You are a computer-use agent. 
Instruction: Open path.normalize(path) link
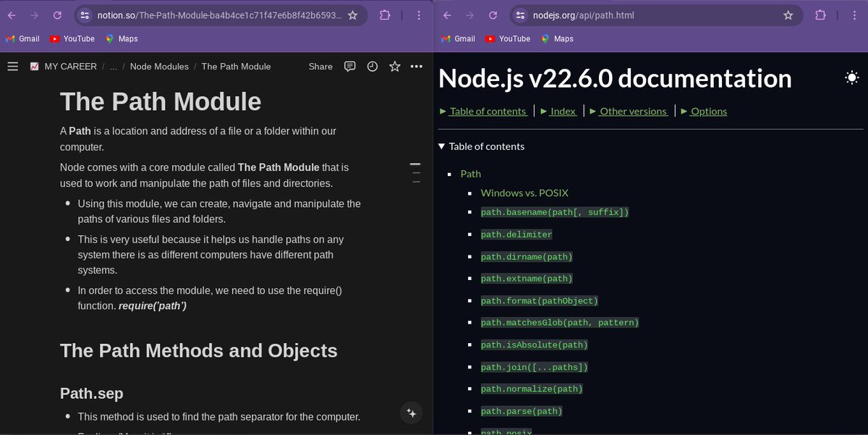pos(532,389)
